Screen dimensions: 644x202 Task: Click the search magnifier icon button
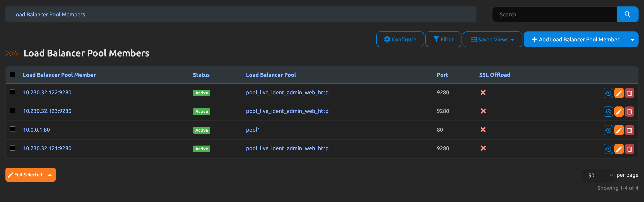pos(627,14)
